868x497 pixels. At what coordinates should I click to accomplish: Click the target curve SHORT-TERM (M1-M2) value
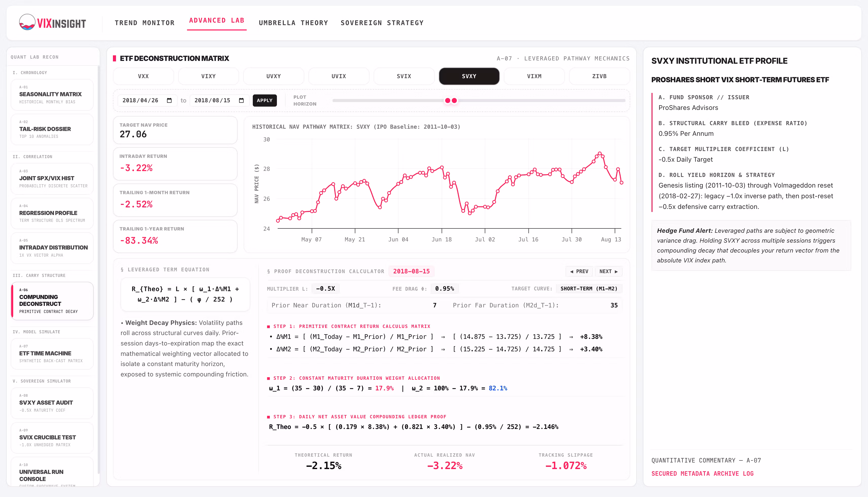tap(589, 289)
